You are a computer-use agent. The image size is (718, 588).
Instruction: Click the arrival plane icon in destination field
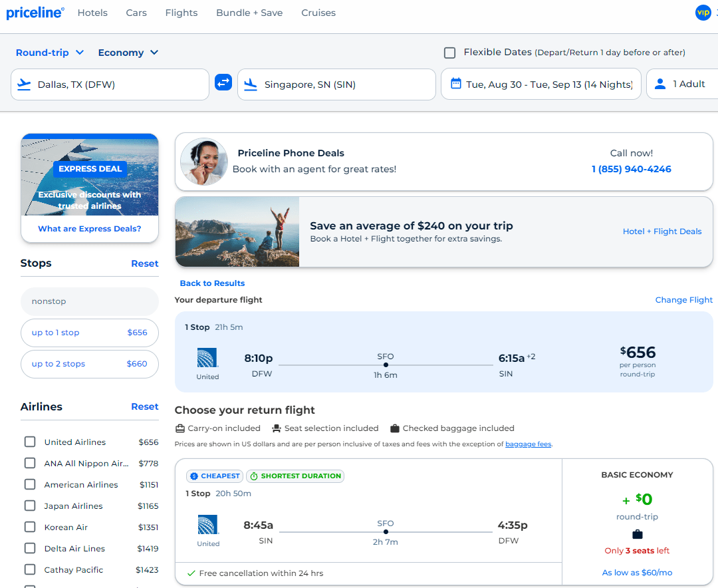click(251, 84)
